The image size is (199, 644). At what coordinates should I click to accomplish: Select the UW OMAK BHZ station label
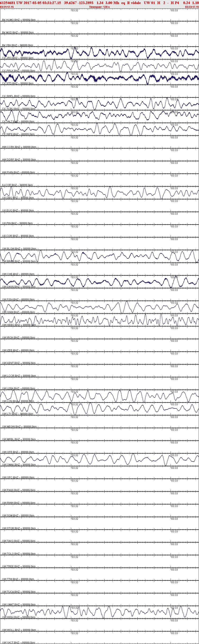(x=19, y=465)
